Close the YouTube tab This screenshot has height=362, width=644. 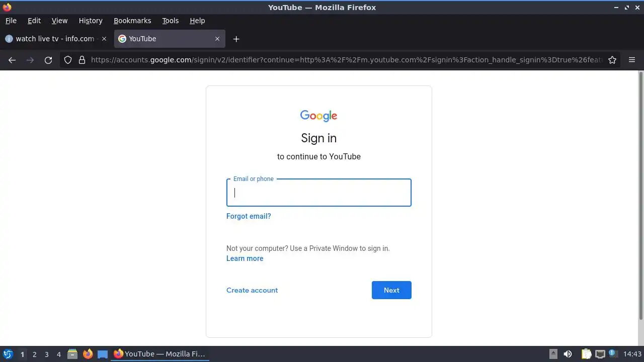tap(217, 39)
